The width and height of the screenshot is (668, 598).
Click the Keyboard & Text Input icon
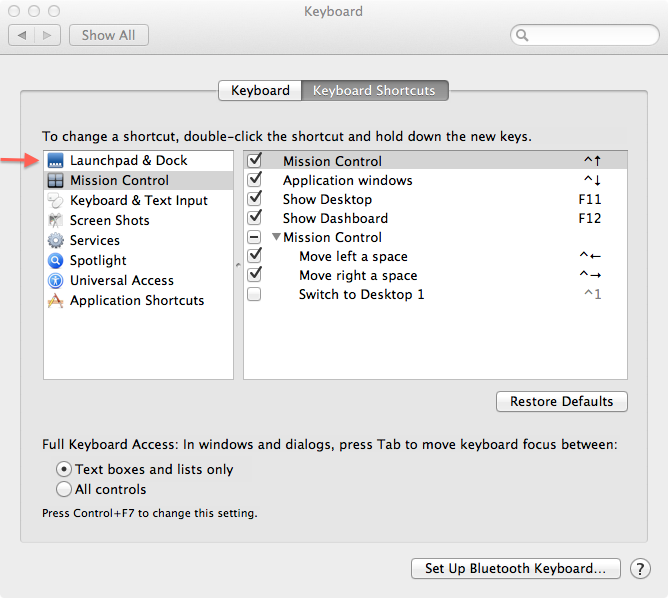click(x=55, y=201)
